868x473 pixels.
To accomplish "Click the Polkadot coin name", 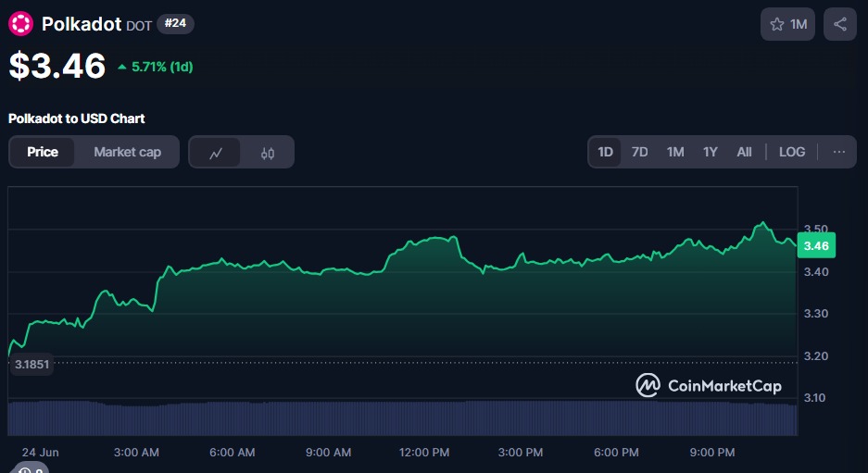I will point(82,24).
